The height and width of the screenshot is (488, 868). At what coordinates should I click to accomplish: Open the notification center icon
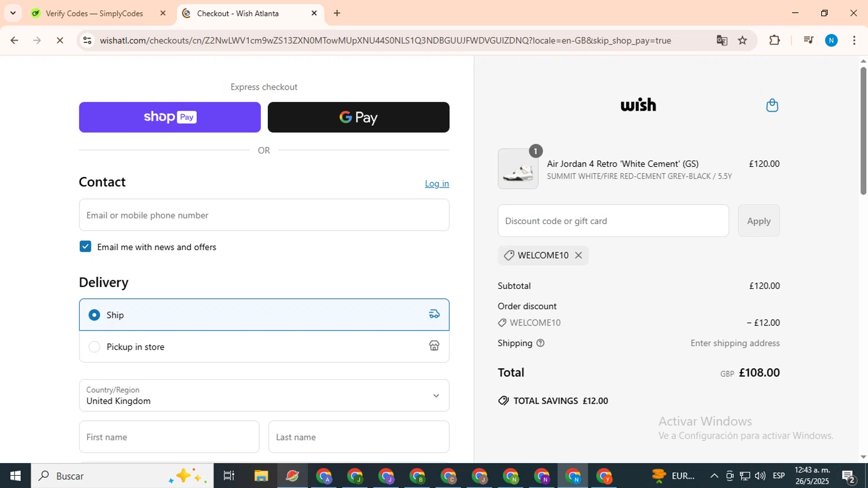[849, 476]
